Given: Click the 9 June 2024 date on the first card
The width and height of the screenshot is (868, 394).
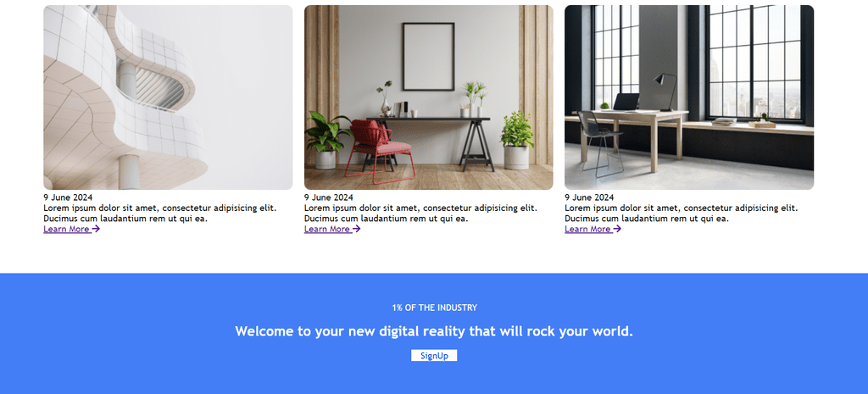Looking at the screenshot, I should point(68,197).
